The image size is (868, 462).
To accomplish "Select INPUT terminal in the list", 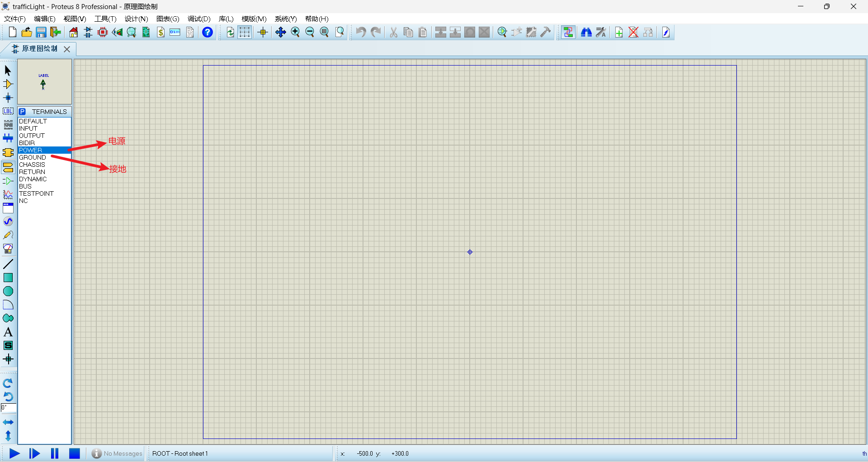I will (x=44, y=128).
